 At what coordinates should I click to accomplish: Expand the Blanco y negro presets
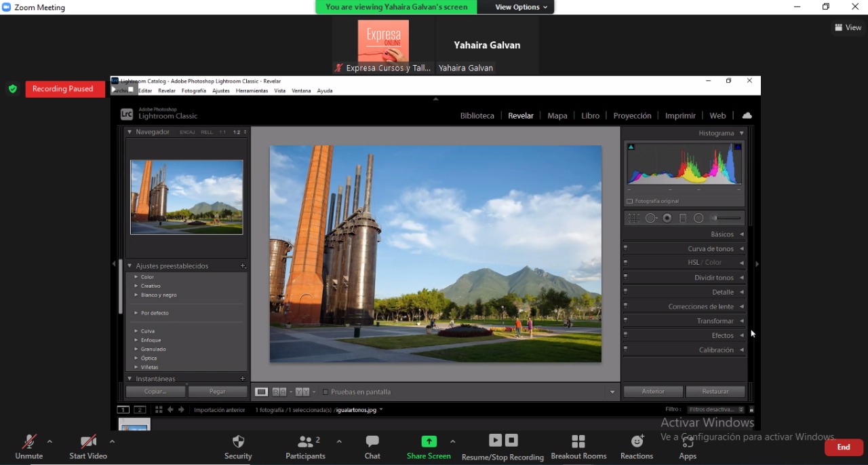pos(136,295)
